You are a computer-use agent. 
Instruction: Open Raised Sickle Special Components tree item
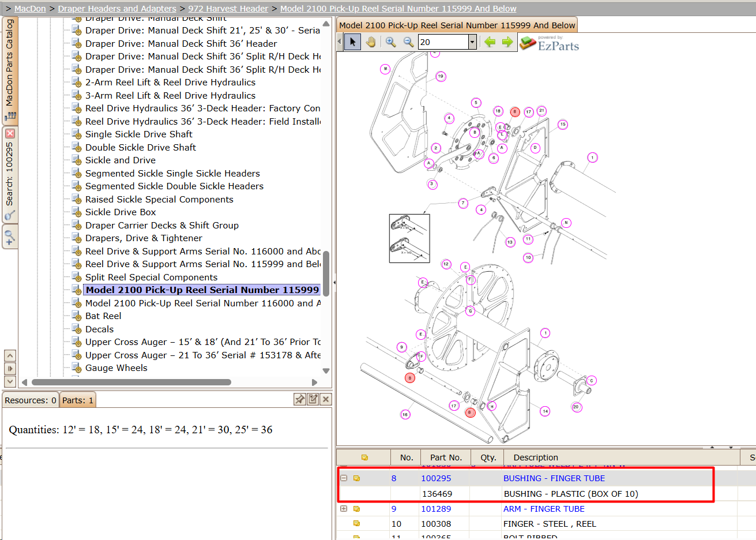(x=159, y=200)
